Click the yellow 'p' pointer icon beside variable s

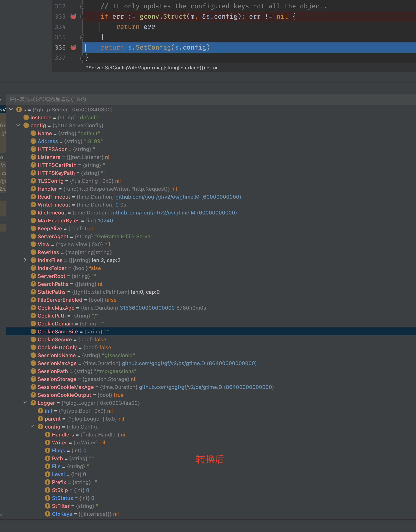click(x=19, y=110)
